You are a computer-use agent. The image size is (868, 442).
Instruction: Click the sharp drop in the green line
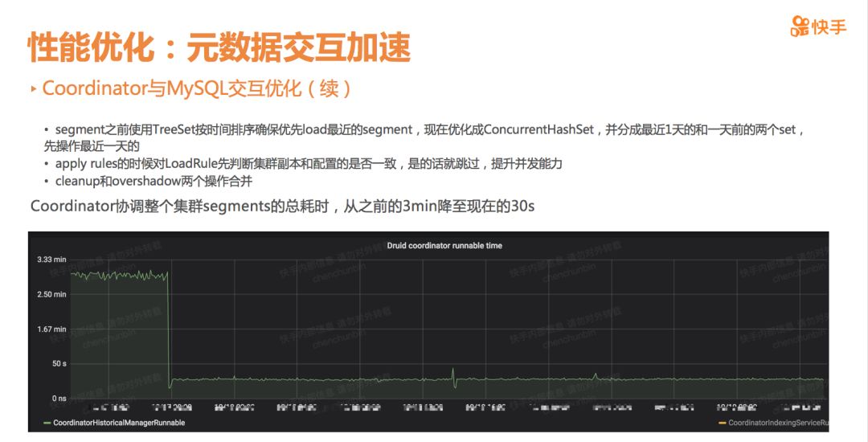pos(168,329)
